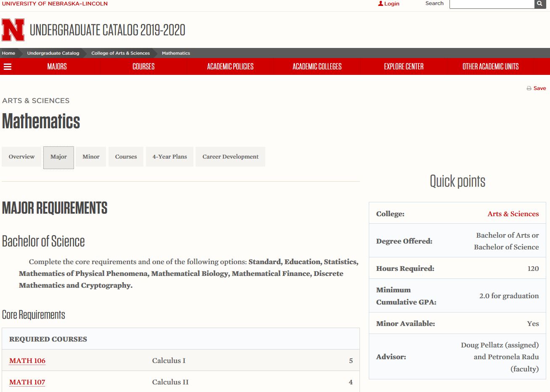550x392 pixels.
Task: Click the search magnifier icon
Action: (539, 4)
